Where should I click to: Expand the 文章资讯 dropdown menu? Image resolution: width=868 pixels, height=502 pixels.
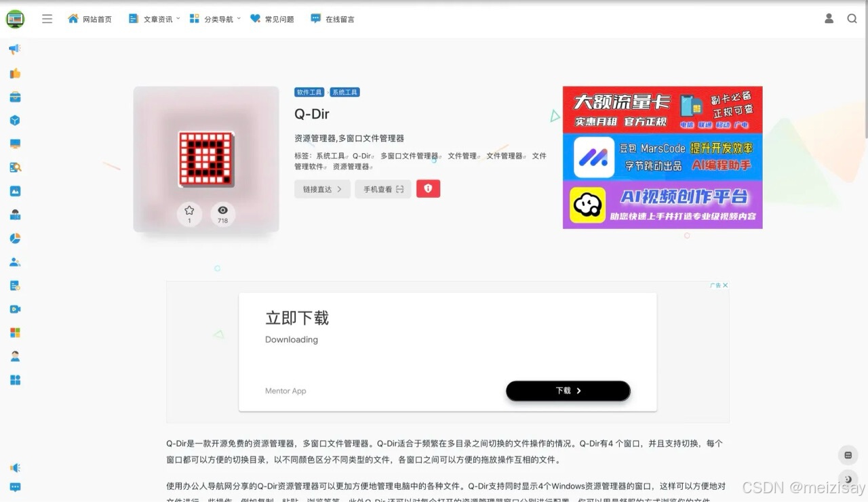154,19
